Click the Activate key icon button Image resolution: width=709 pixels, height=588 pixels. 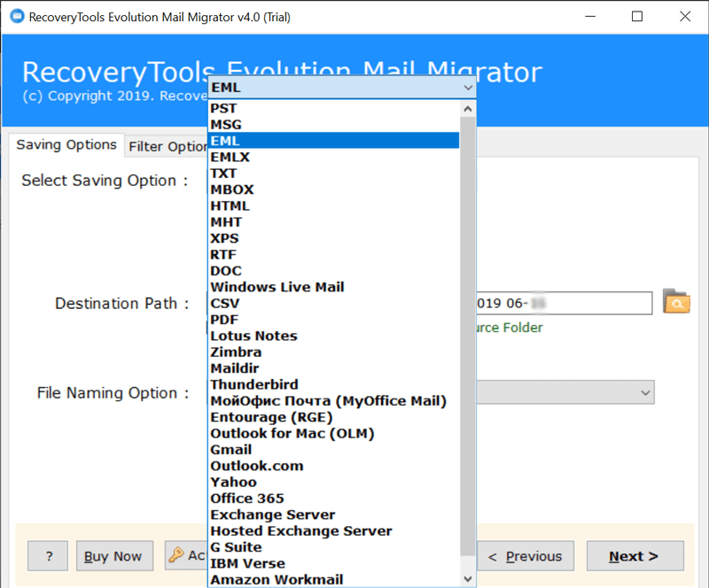point(186,555)
